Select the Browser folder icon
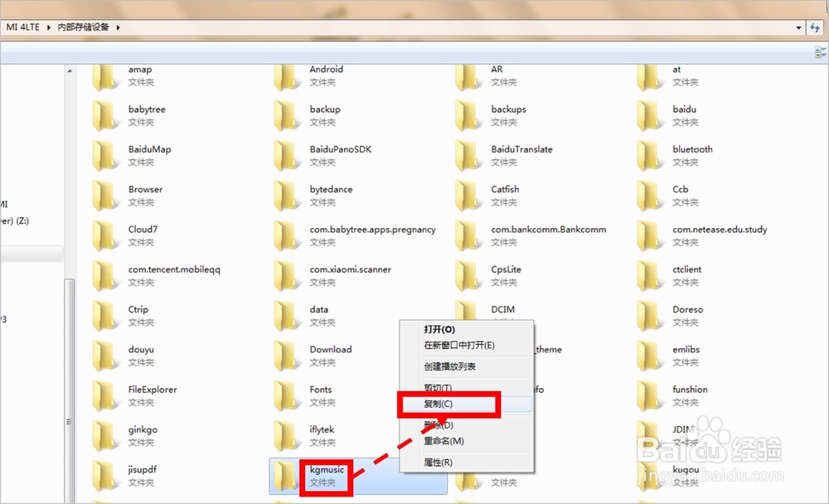 tap(104, 196)
